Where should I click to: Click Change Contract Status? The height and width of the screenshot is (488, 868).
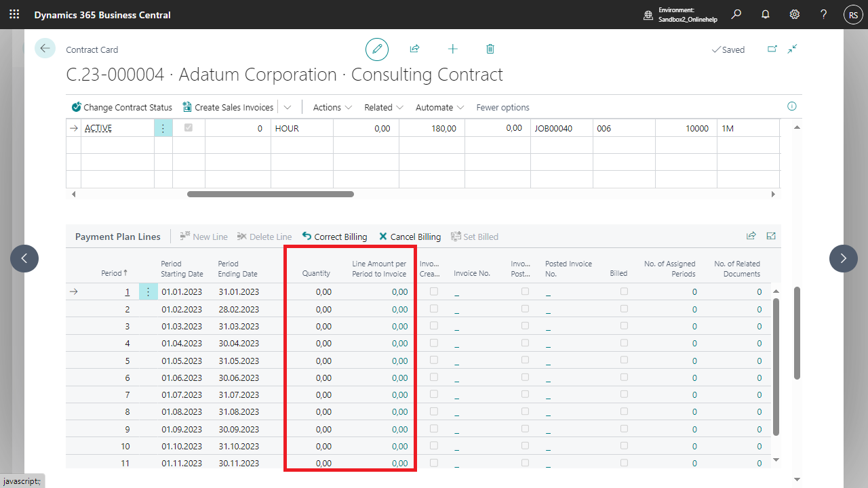pyautogui.click(x=121, y=107)
